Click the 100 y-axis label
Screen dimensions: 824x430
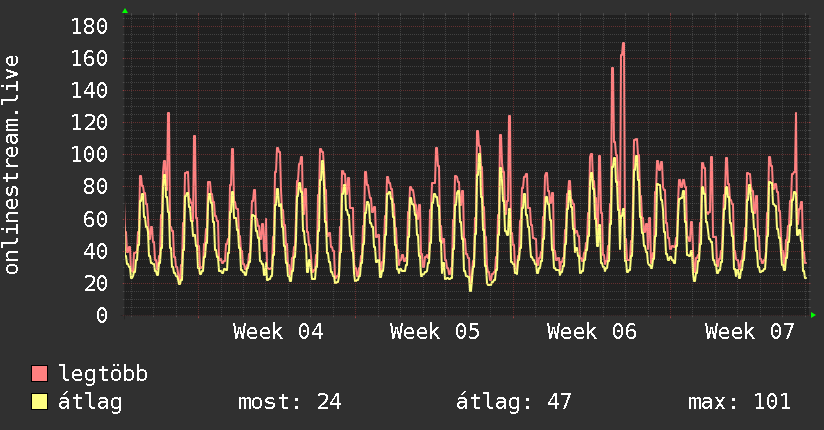pyautogui.click(x=89, y=155)
